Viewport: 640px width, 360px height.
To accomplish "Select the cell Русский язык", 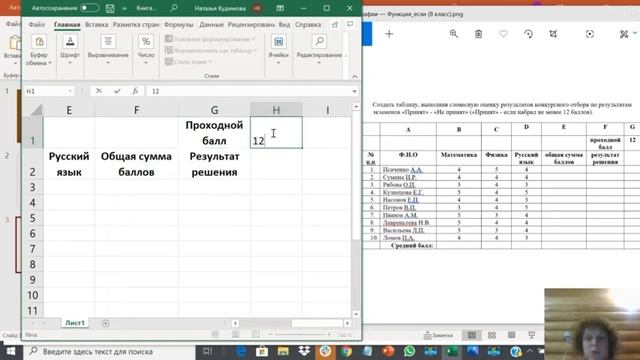I will [69, 164].
